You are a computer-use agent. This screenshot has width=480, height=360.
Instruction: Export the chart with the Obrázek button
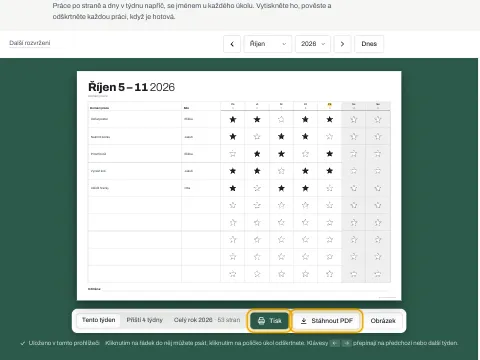[383, 321]
